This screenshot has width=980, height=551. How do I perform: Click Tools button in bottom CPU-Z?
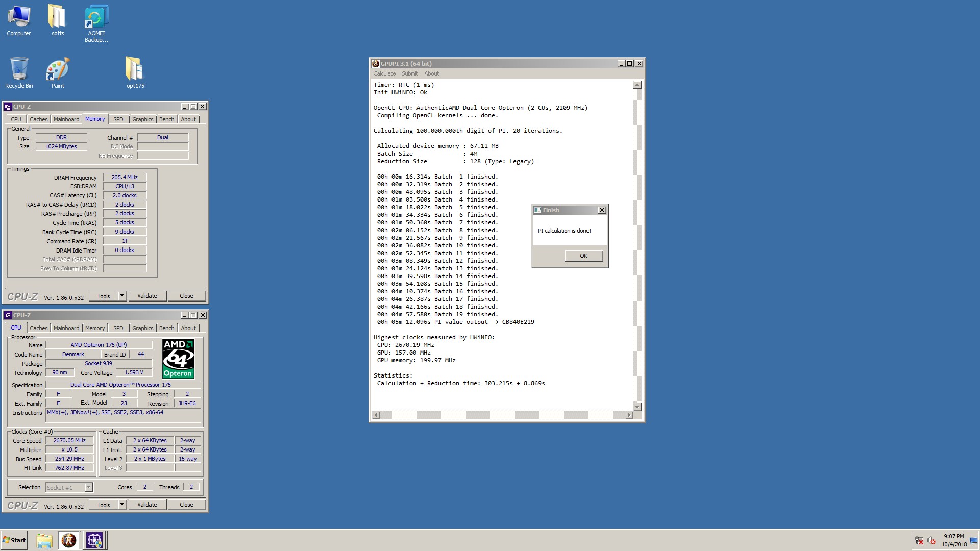pos(104,505)
